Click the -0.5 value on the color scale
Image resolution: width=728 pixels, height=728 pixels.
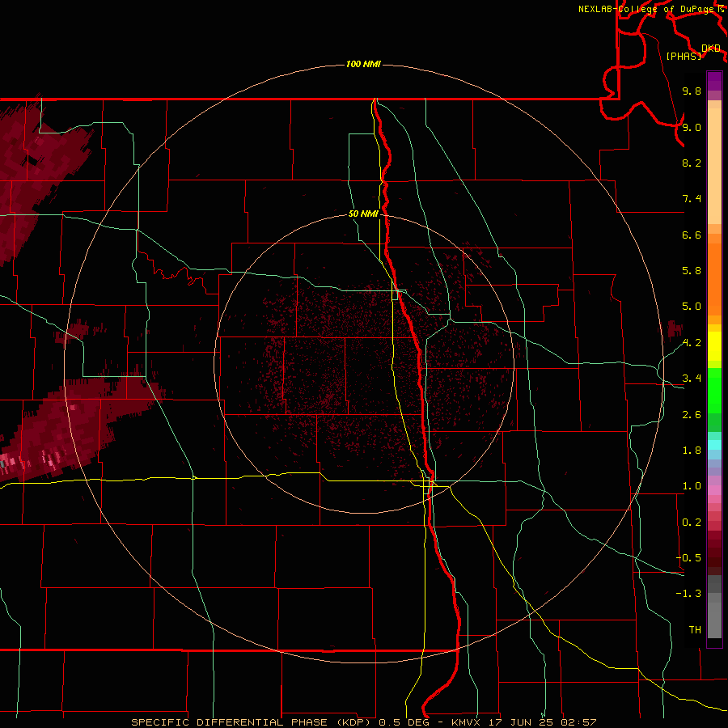click(x=688, y=558)
